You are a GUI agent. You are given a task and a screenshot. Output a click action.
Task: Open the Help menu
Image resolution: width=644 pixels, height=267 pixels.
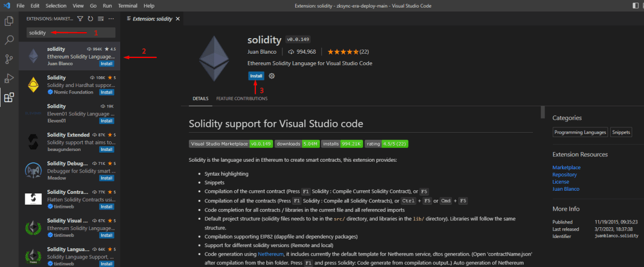pos(149,5)
